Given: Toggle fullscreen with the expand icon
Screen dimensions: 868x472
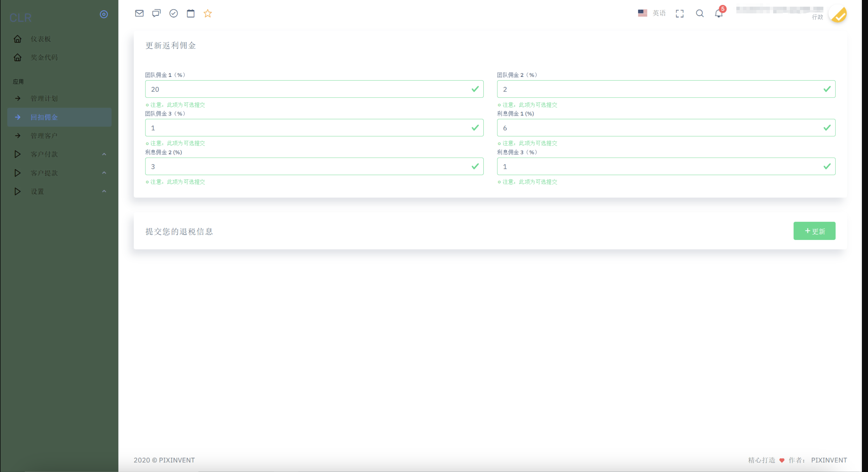Looking at the screenshot, I should coord(680,13).
